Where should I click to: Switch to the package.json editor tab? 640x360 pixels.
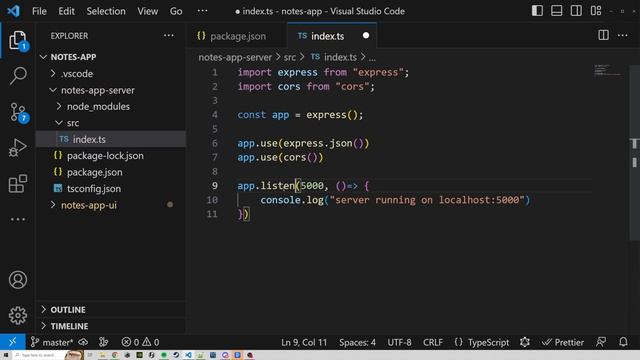[x=237, y=36]
